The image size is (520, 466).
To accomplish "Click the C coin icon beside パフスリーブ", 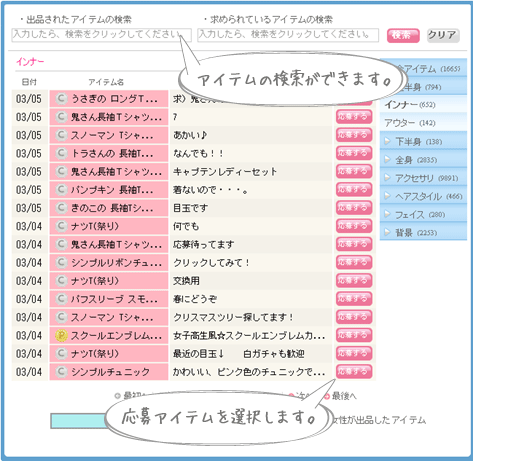I will (61, 299).
